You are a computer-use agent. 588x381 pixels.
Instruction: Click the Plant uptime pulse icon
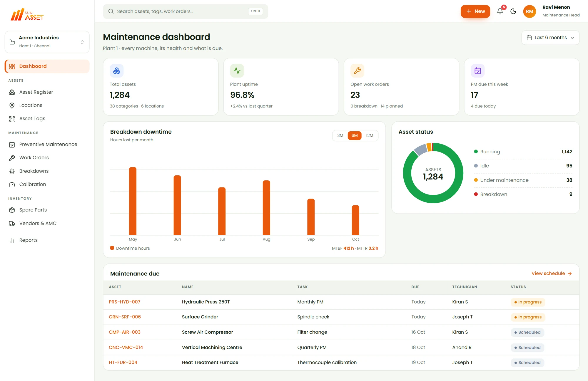(237, 71)
